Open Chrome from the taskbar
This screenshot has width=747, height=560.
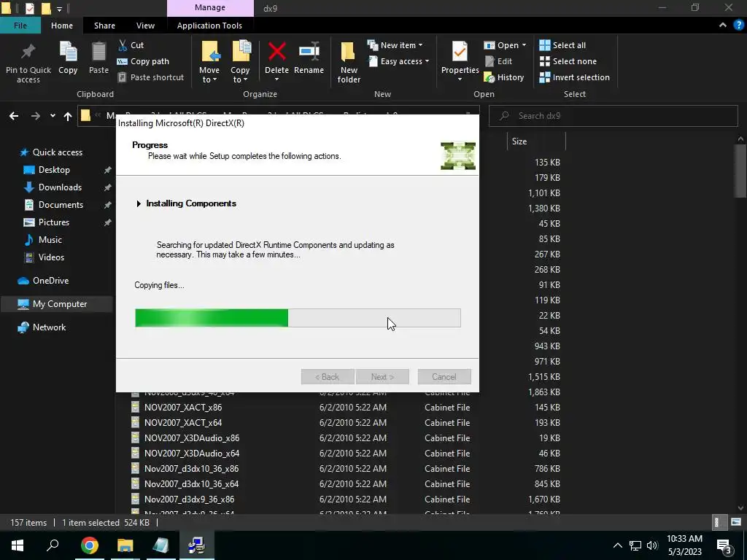(89, 545)
